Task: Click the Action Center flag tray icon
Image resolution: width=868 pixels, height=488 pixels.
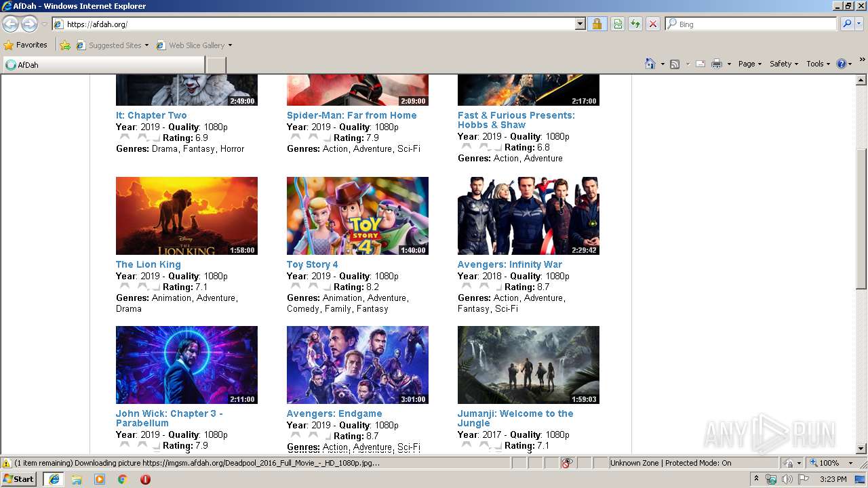Action: point(804,479)
